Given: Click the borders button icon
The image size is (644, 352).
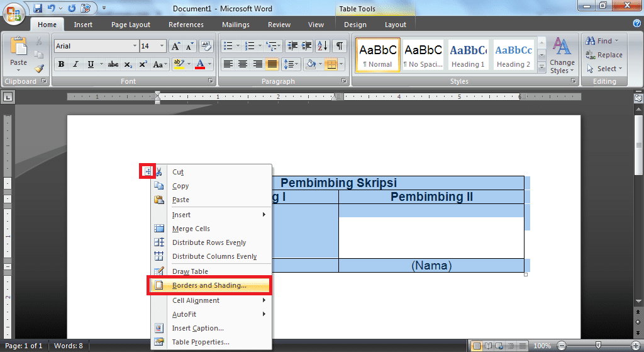Looking at the screenshot, I should [331, 64].
